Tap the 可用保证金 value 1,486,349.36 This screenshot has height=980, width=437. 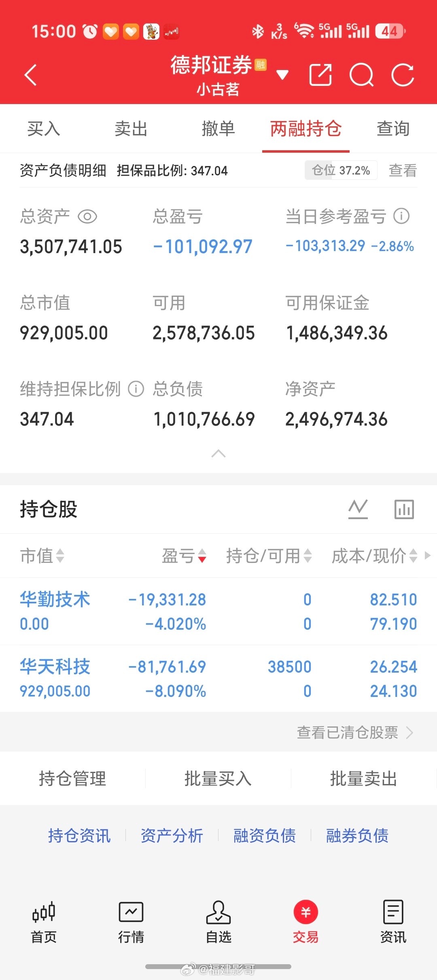[x=337, y=333]
